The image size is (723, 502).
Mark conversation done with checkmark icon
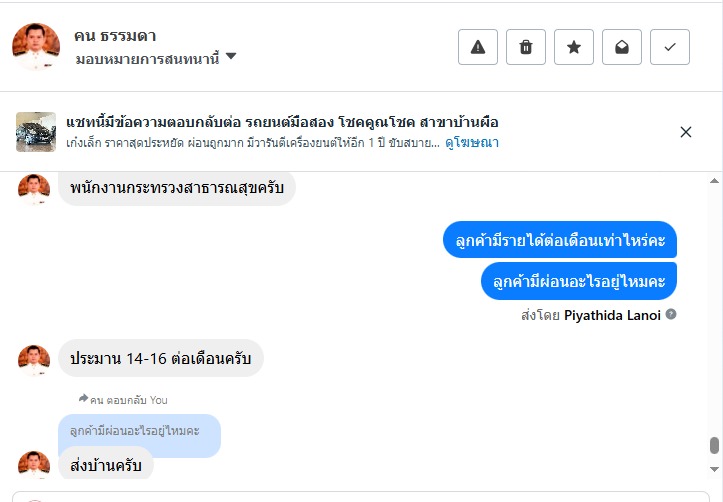(670, 47)
